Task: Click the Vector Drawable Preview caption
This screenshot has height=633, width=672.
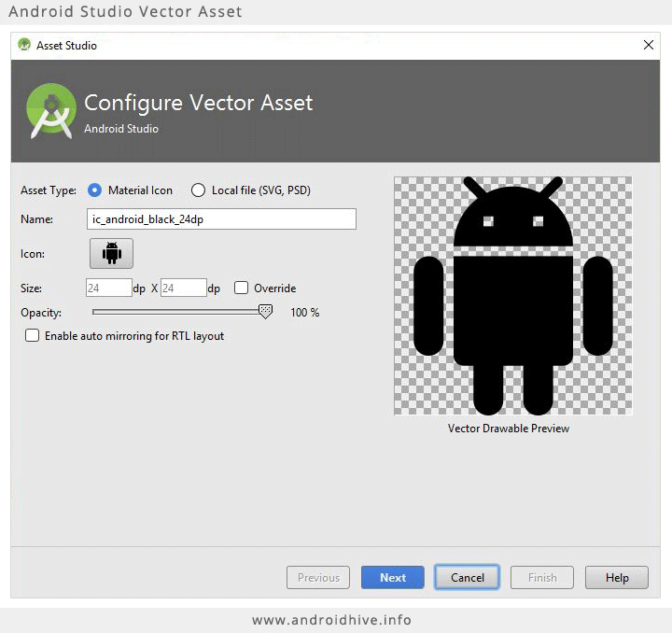Action: pos(509,429)
